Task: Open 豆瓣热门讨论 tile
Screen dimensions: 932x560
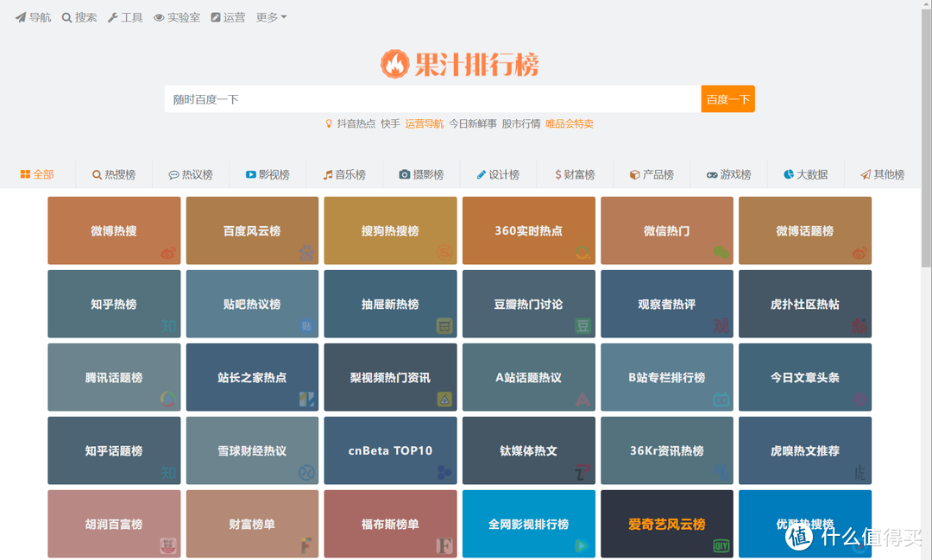Action: click(528, 304)
